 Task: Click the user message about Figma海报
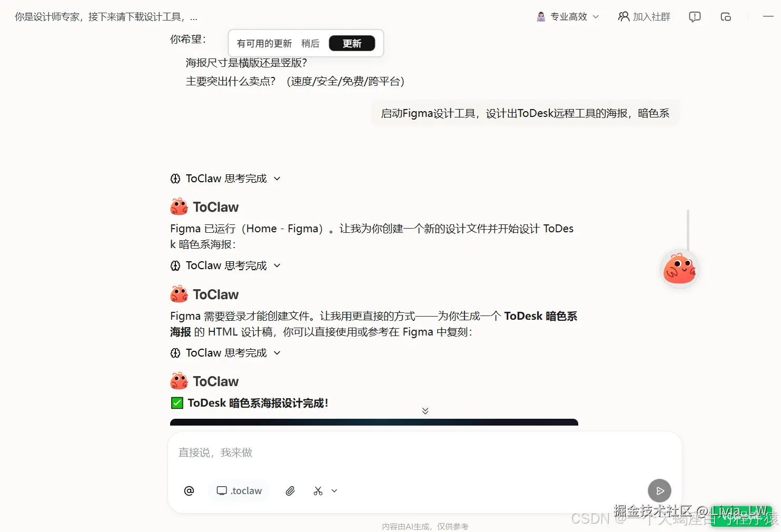point(525,113)
